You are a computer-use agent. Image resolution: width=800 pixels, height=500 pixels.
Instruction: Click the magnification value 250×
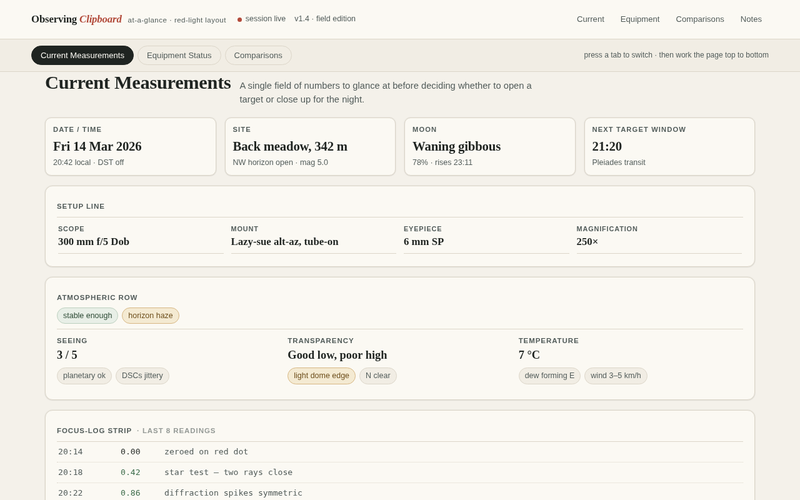click(x=587, y=242)
